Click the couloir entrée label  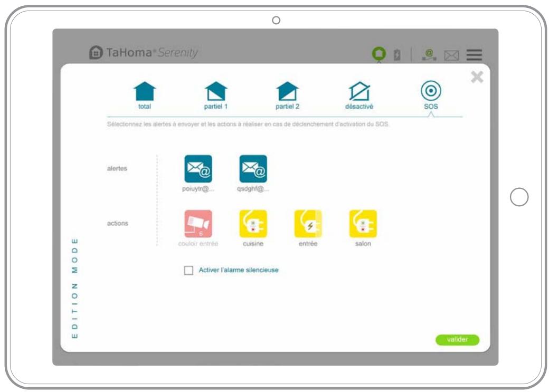[198, 244]
